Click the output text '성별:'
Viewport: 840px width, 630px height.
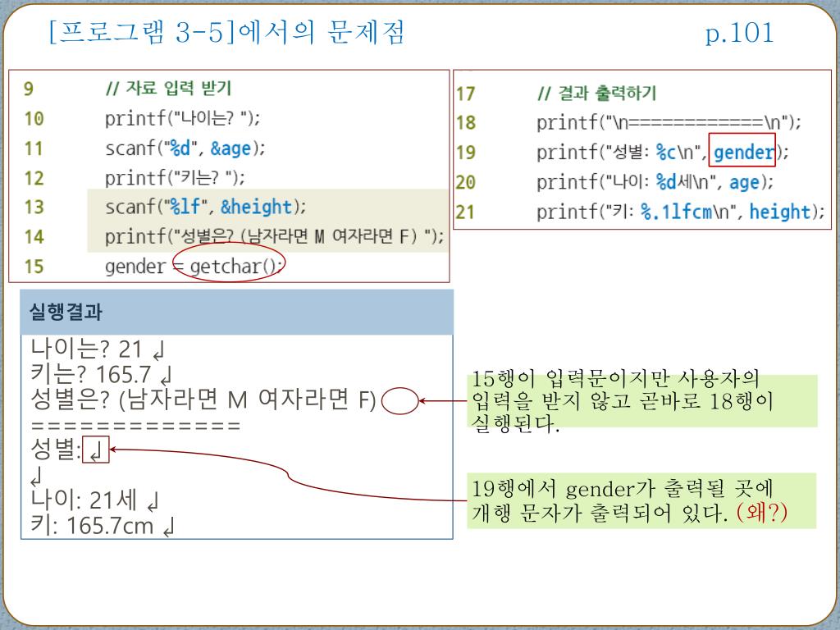coord(55,450)
